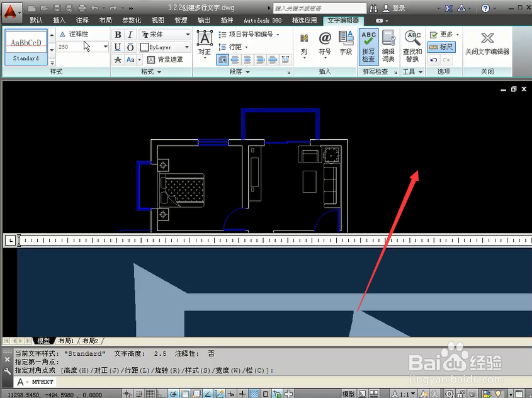
Task: Toggle Background Mask (背景遮罩)
Action: tap(165, 60)
